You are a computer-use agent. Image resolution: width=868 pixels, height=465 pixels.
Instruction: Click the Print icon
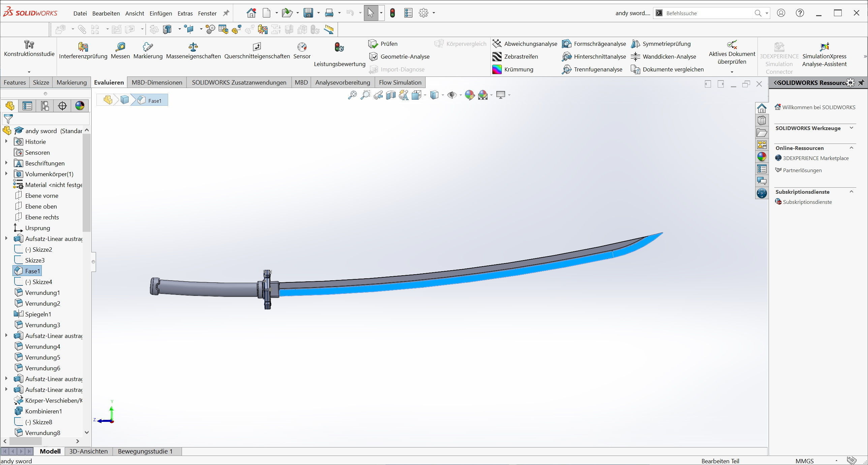pyautogui.click(x=329, y=13)
